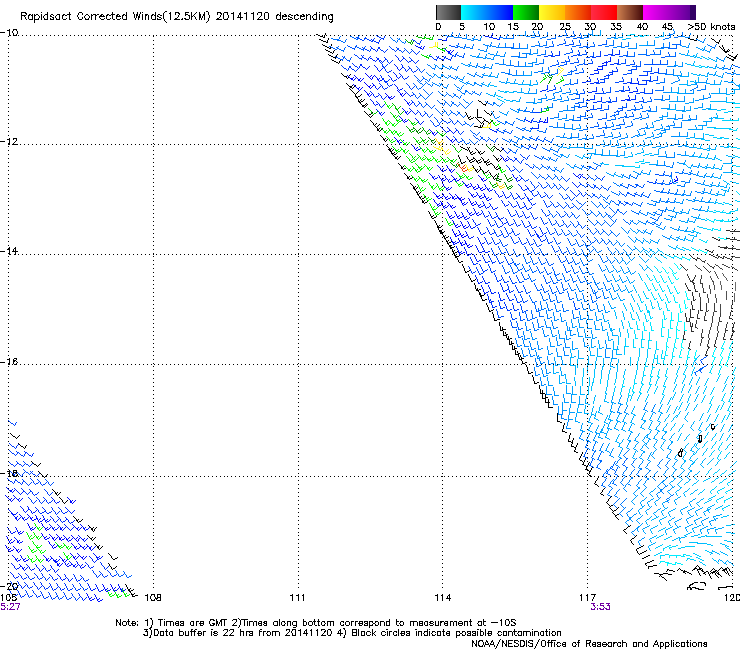Click the red 30-35 knots swatch

click(x=604, y=12)
